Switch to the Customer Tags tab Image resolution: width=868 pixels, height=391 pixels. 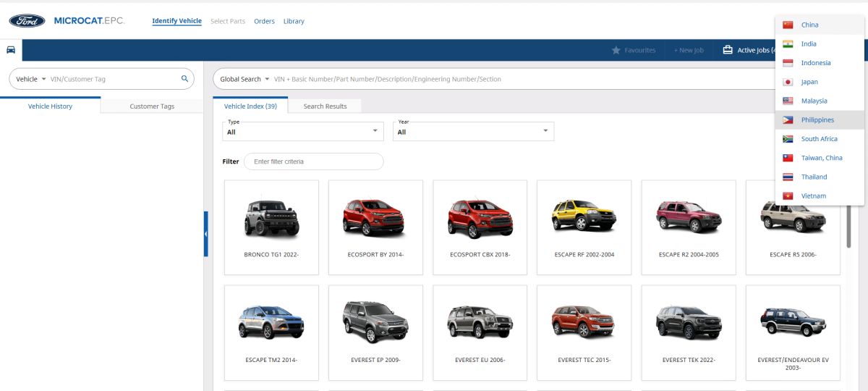click(152, 106)
